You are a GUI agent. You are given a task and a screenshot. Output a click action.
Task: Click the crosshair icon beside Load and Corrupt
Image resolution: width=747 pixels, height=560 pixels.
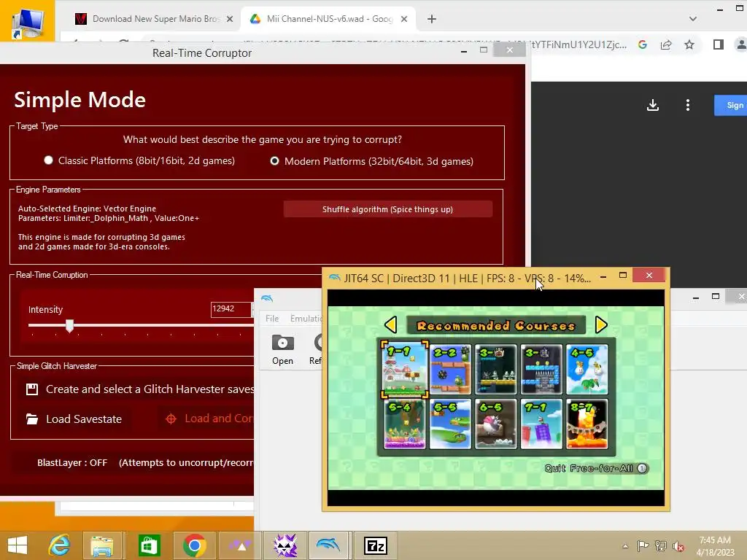tap(171, 419)
